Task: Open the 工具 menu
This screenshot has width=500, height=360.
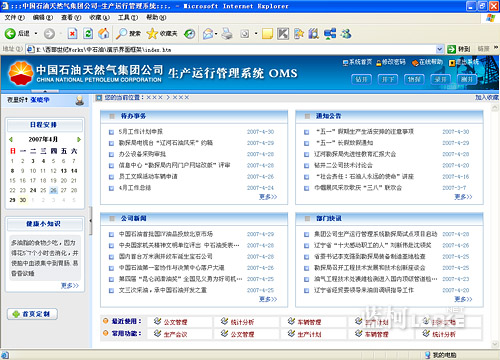Action: click(x=128, y=17)
